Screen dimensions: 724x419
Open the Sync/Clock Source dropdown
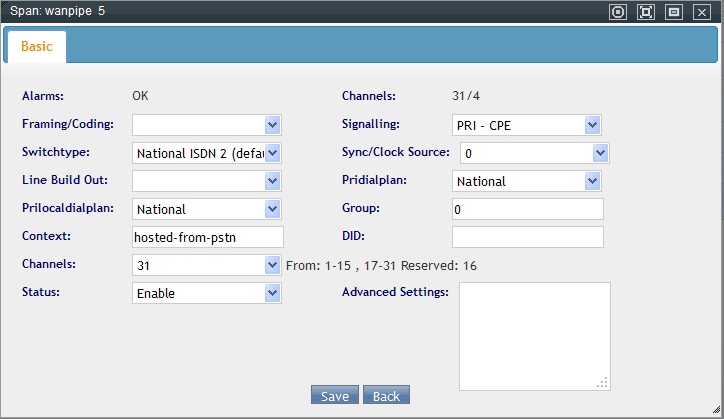[x=534, y=153]
